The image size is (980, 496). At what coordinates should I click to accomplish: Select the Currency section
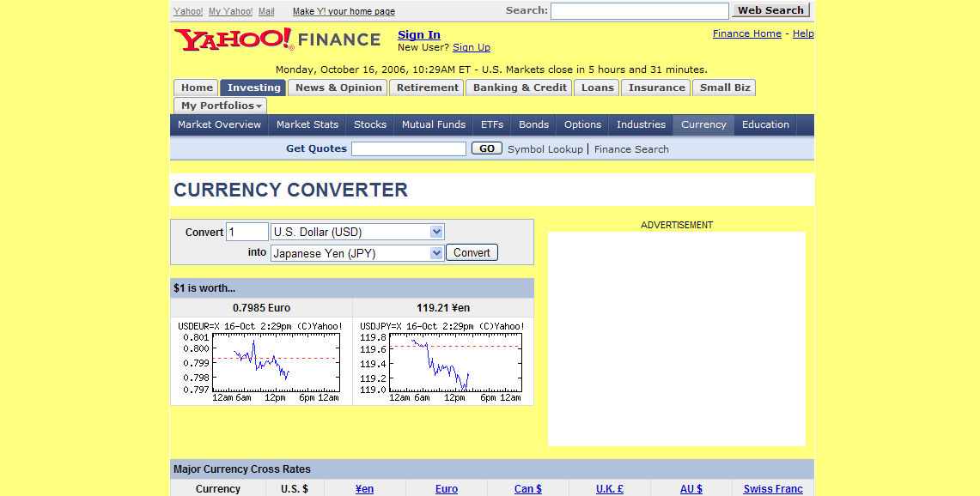[x=703, y=124]
